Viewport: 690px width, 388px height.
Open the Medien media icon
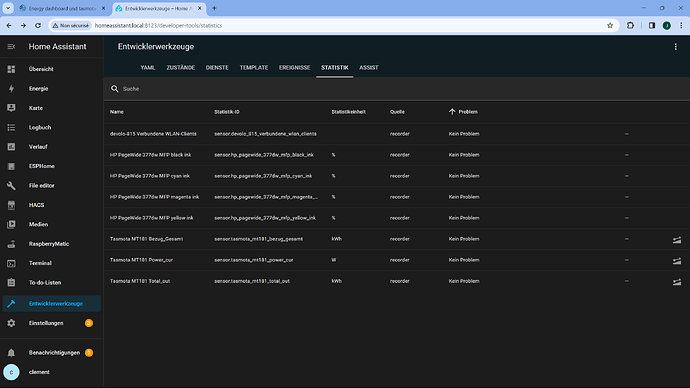(x=11, y=224)
